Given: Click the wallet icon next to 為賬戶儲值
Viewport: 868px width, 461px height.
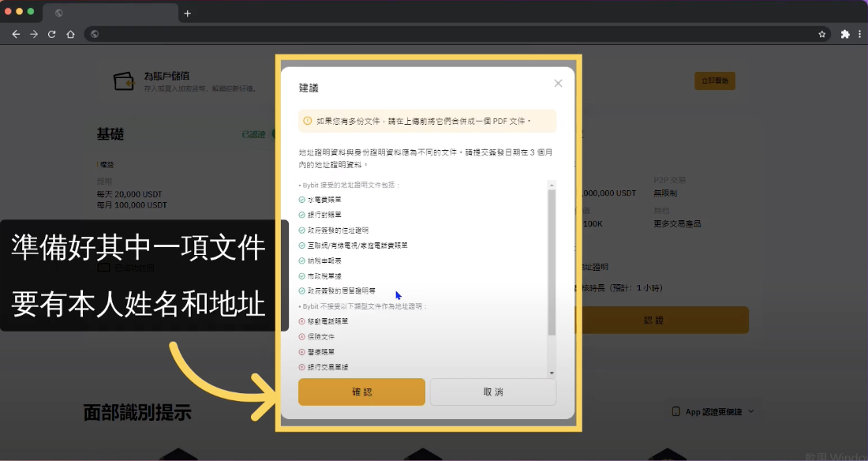Looking at the screenshot, I should (x=124, y=81).
